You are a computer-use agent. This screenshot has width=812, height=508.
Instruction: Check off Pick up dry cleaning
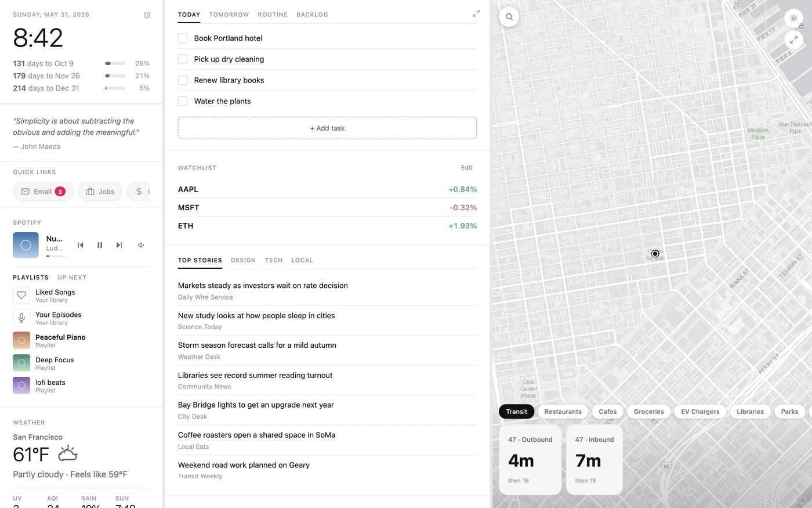click(183, 59)
